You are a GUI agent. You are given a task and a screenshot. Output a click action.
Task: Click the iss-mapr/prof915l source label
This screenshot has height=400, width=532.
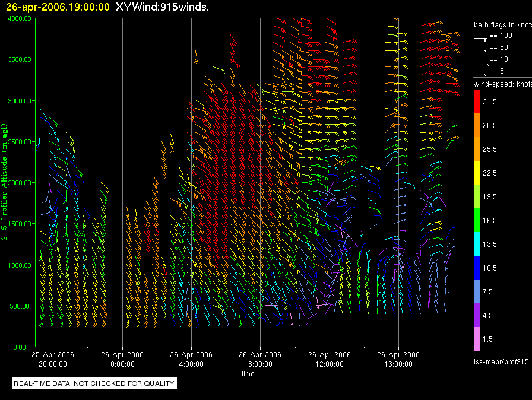(x=502, y=361)
